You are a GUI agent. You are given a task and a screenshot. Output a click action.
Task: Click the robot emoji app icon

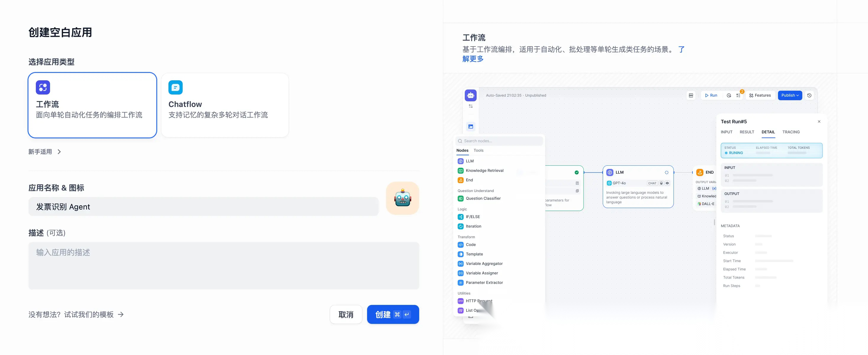tap(402, 198)
